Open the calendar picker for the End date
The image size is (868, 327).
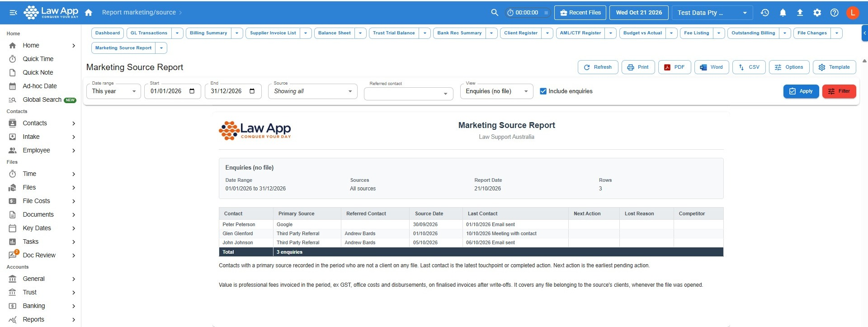[252, 91]
